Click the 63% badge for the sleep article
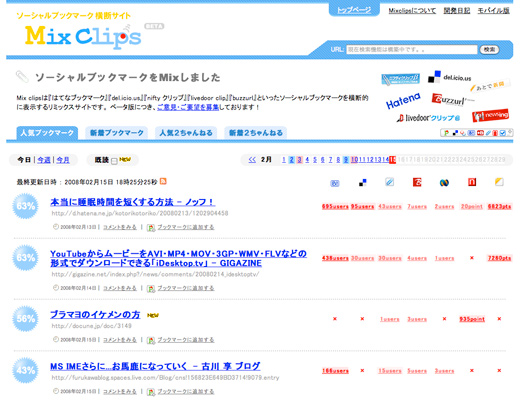Screen dimensions: 520x401 25,206
